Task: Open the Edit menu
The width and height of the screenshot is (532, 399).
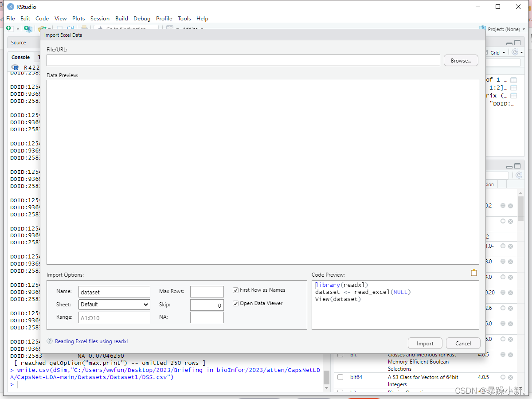Action: [x=25, y=19]
